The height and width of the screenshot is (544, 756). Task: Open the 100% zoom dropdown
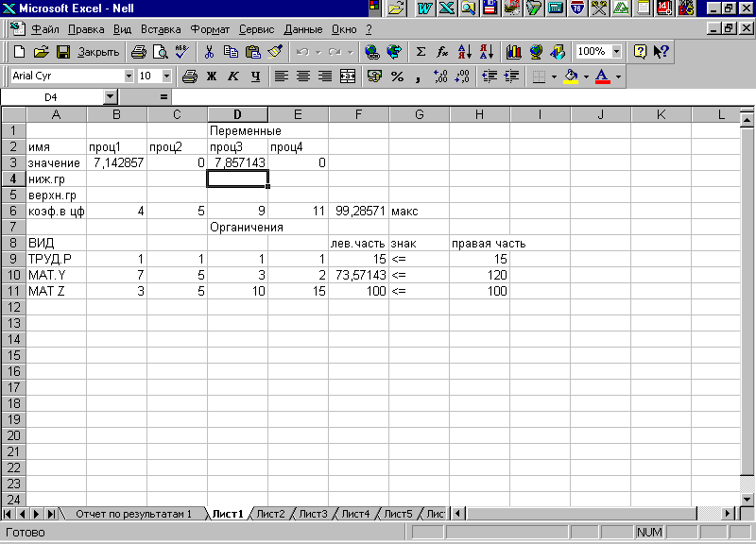[617, 52]
